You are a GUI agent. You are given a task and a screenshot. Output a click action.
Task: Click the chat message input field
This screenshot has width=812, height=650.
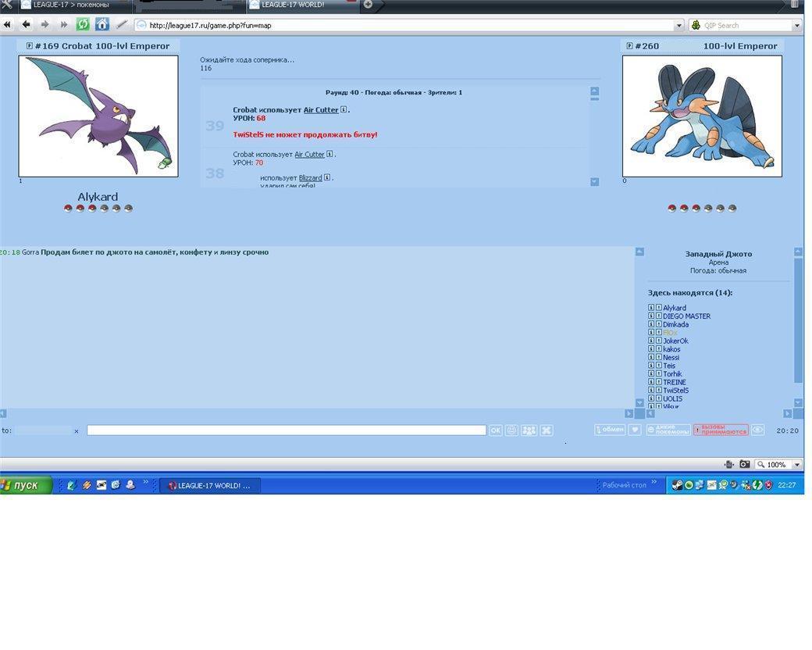(287, 430)
